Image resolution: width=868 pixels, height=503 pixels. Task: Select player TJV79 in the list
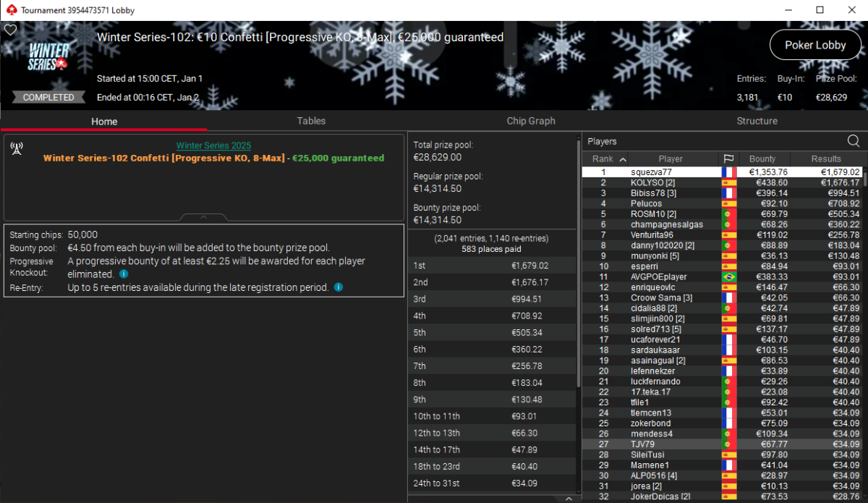642,444
